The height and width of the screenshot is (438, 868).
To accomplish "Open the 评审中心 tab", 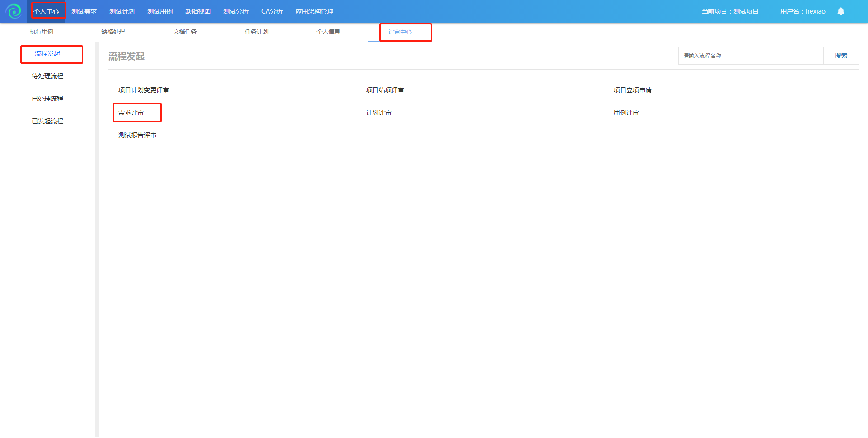I will [x=400, y=32].
